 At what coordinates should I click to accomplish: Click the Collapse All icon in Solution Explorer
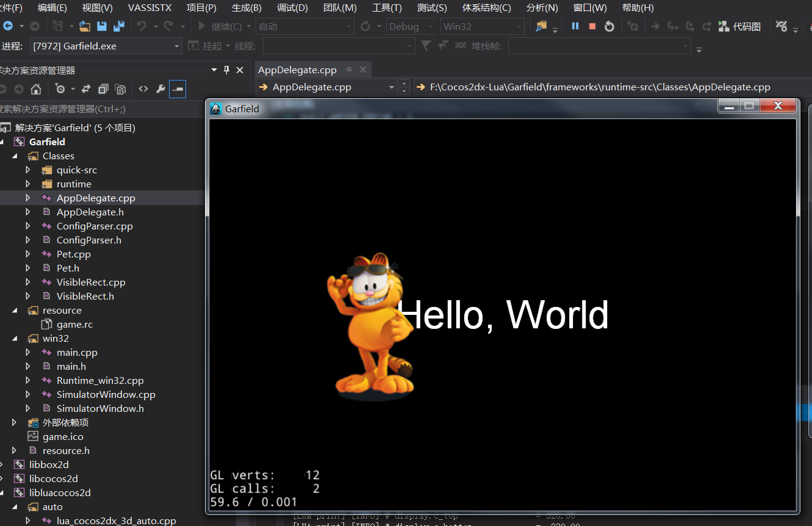(103, 89)
